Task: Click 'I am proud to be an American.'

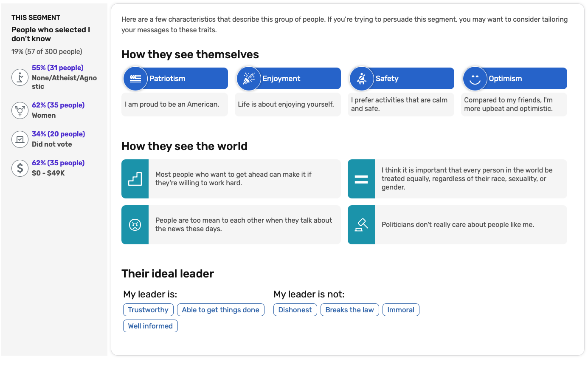Action: pos(172,104)
